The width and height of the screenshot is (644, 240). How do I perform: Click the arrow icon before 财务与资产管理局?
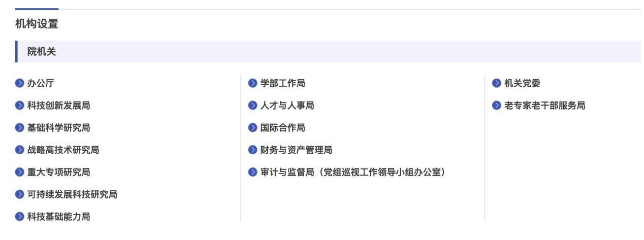(x=253, y=150)
